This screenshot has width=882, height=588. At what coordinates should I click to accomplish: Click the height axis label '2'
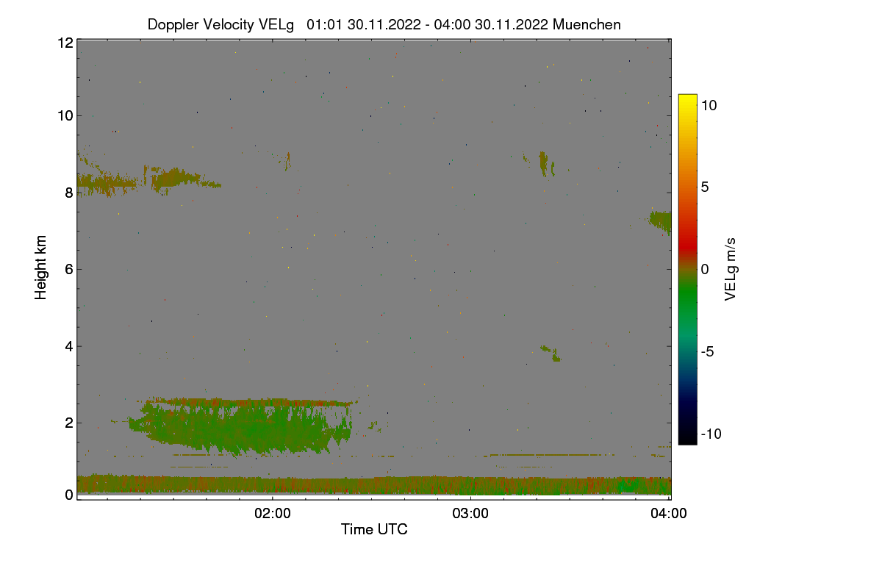click(69, 422)
